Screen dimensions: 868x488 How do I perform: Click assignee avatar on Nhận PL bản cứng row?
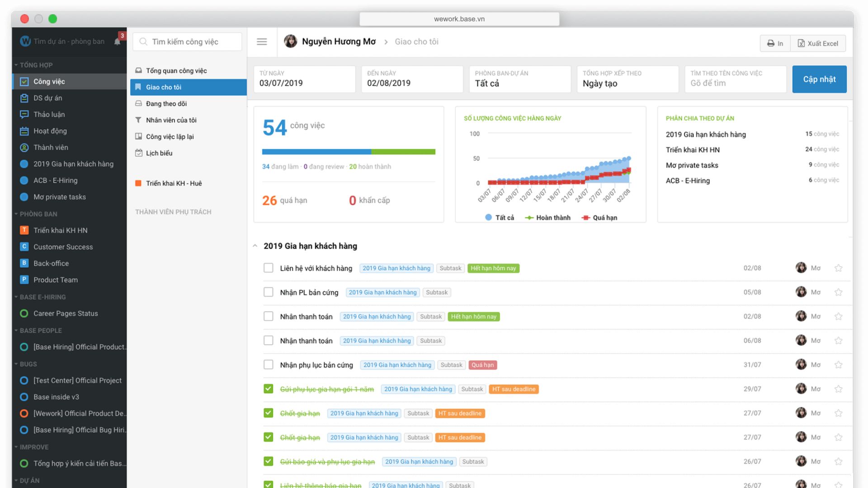(x=801, y=292)
